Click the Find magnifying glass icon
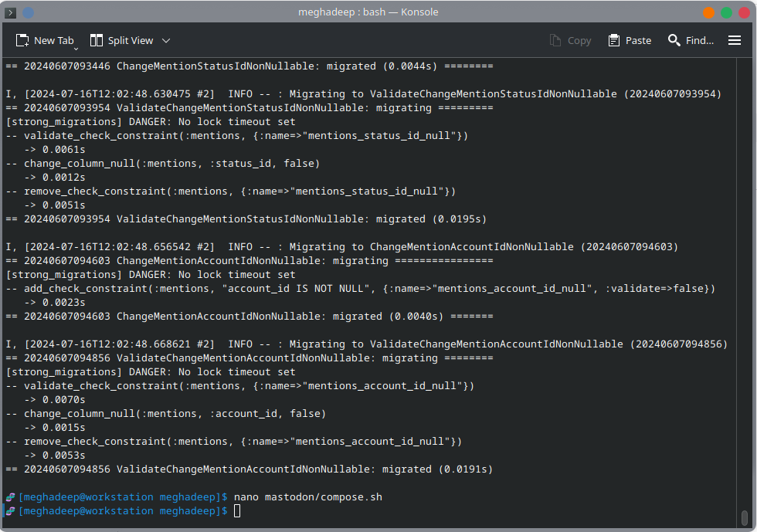757x532 pixels. pyautogui.click(x=674, y=39)
